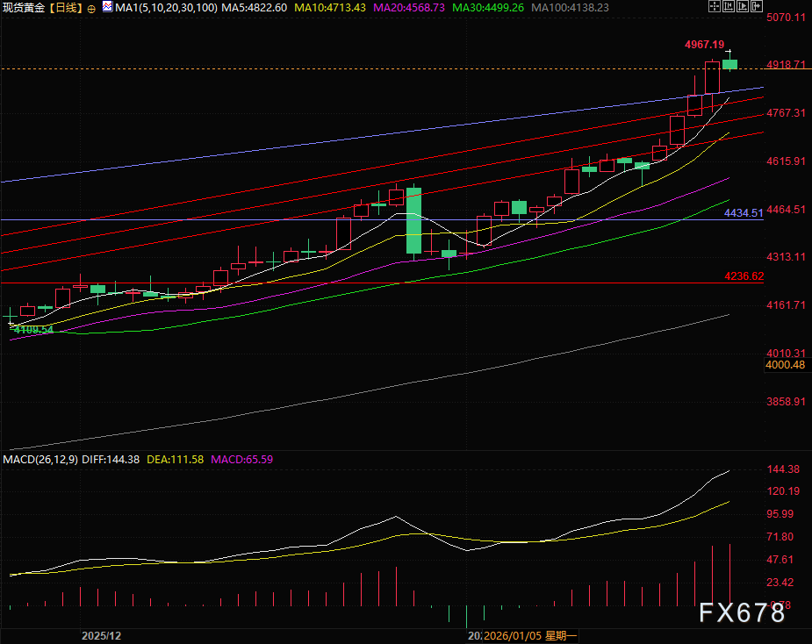Viewport: 812px width, 644px height.
Task: Click the 4161.71 price axis label
Action: coord(787,305)
